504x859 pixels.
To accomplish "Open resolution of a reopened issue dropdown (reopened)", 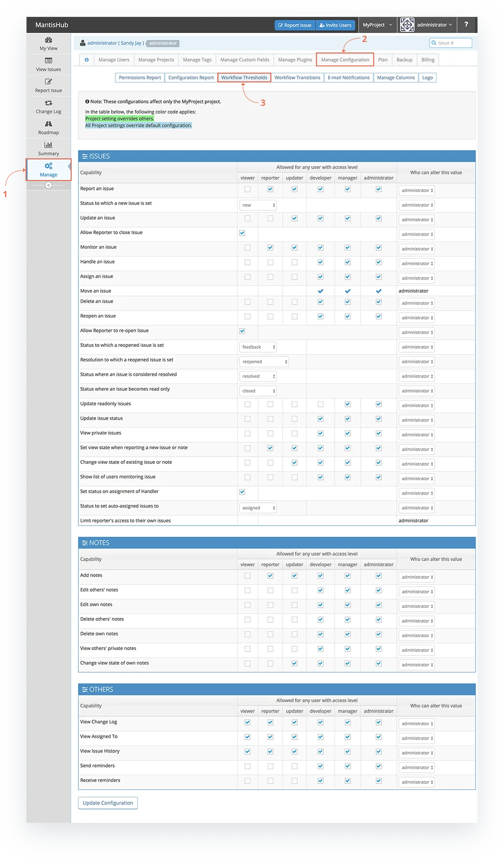I will 264,362.
